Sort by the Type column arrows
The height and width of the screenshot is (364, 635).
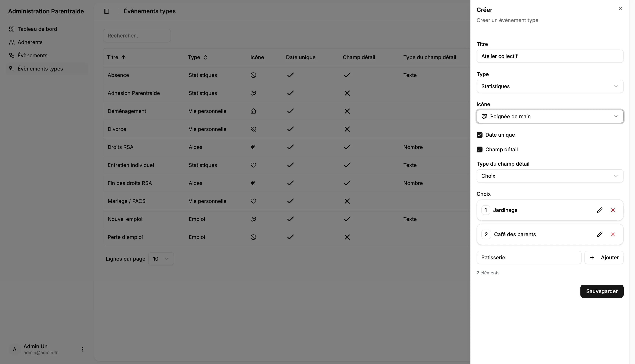(205, 57)
